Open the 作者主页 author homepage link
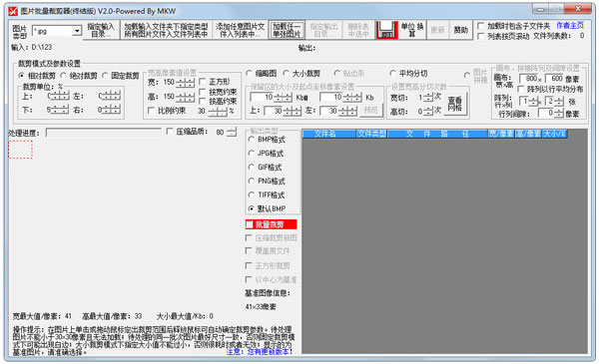The width and height of the screenshot is (599, 364). pos(570,26)
